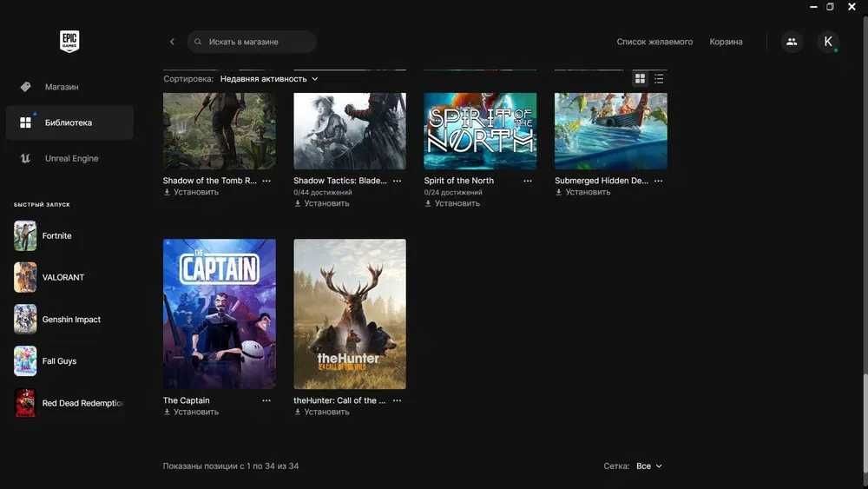Go back with the left chevron arrow
The height and width of the screenshot is (489, 868).
pos(172,42)
